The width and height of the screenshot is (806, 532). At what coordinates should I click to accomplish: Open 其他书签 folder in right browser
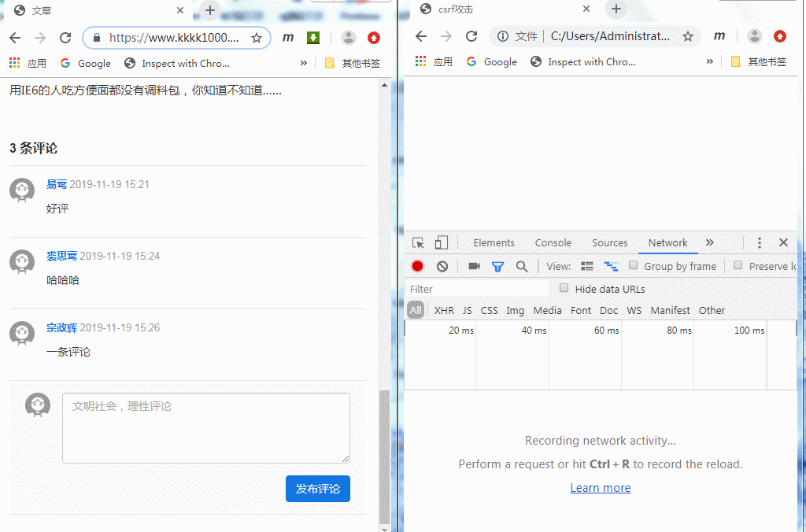pos(759,61)
